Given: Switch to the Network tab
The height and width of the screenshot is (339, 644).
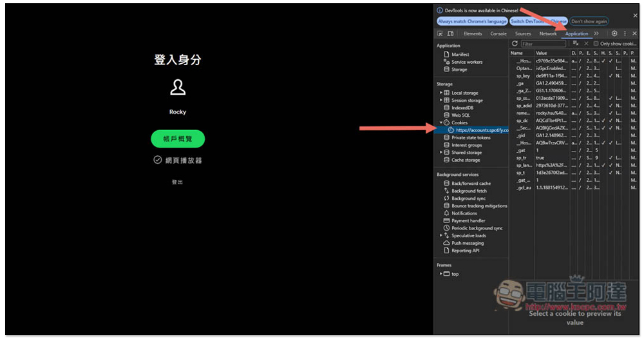Looking at the screenshot, I should point(548,34).
